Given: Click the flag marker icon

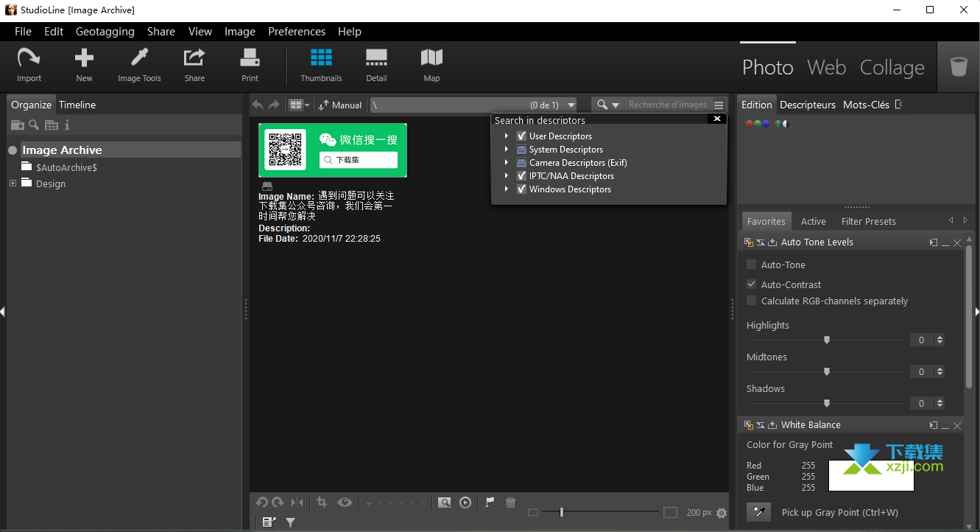Looking at the screenshot, I should tap(490, 502).
